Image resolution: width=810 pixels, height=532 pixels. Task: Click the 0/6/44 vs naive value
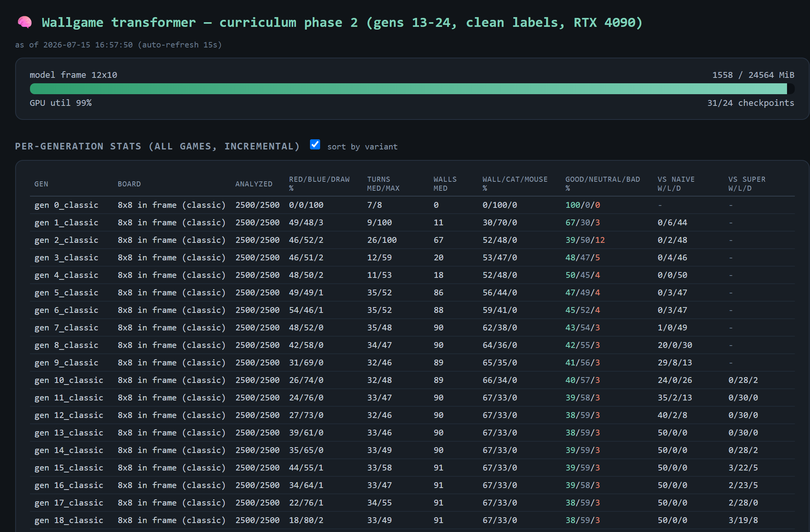coord(673,223)
